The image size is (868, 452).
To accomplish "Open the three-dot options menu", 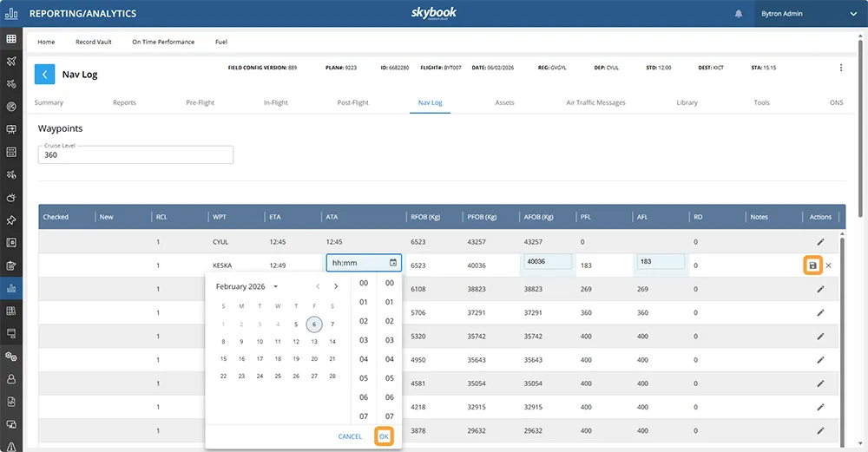I will coord(840,68).
